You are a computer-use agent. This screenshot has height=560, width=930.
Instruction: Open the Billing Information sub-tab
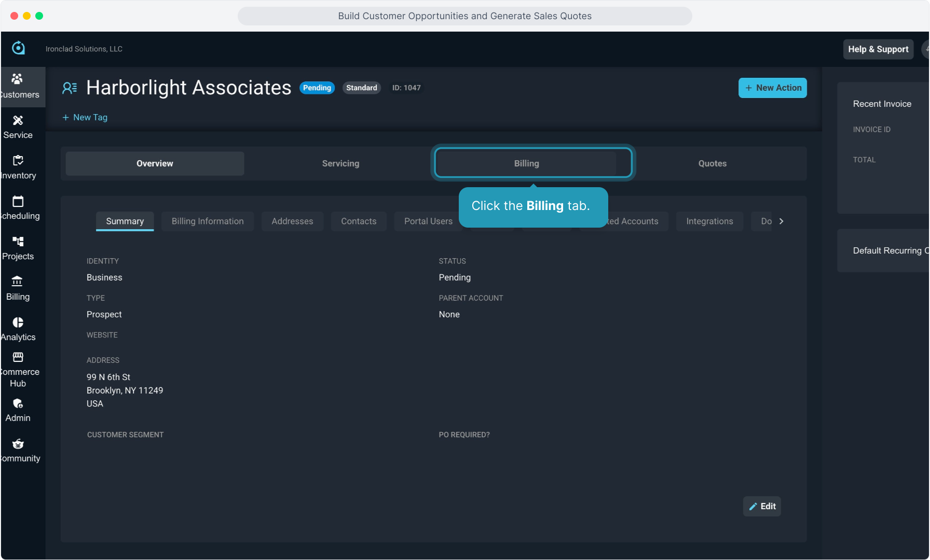point(208,221)
